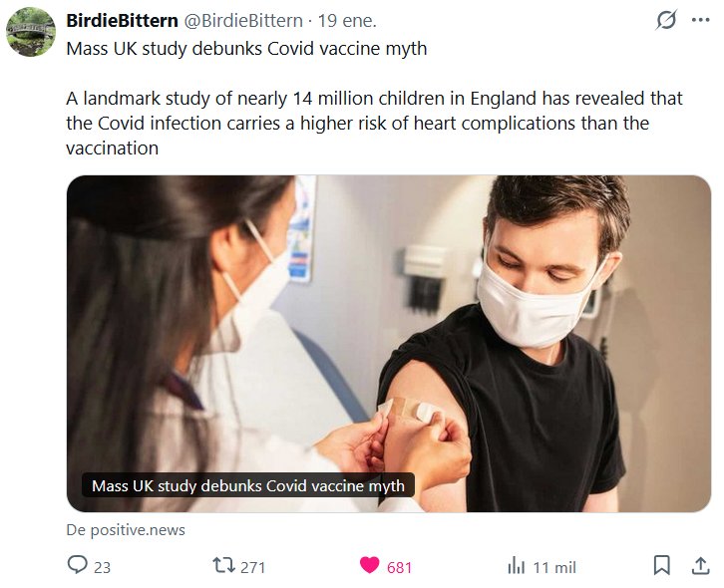724x588 pixels.
Task: Open the three-dot more options menu
Action: 700,21
